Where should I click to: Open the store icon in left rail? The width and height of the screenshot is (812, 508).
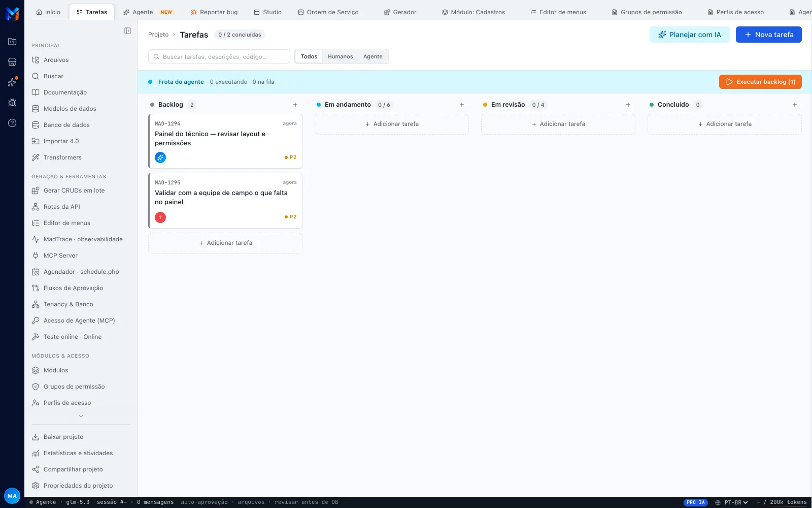point(12,62)
